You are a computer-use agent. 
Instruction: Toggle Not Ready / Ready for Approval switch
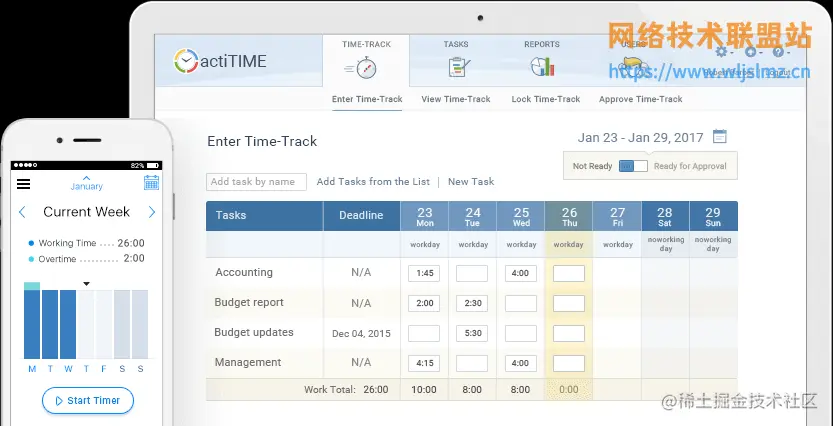[x=633, y=166]
